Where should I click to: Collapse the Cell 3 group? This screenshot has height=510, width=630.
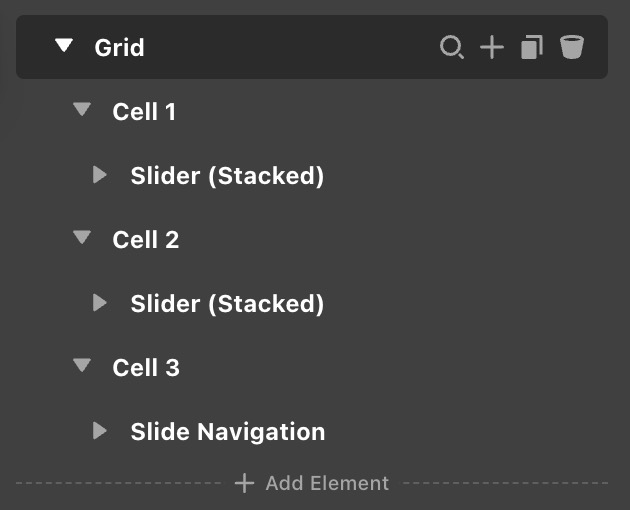click(x=82, y=366)
